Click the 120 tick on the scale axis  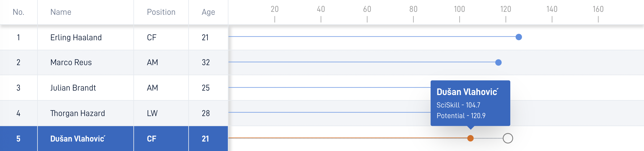click(506, 14)
